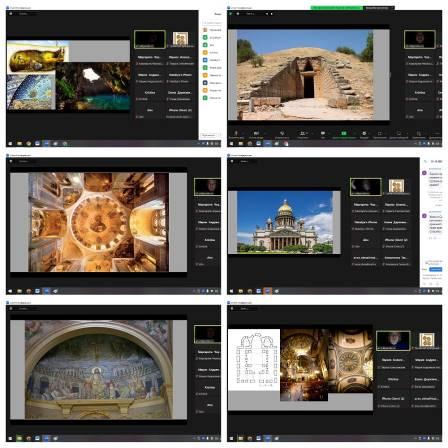Click green sharing banner above tomb slide window
The height and width of the screenshot is (448, 448).
337,8
